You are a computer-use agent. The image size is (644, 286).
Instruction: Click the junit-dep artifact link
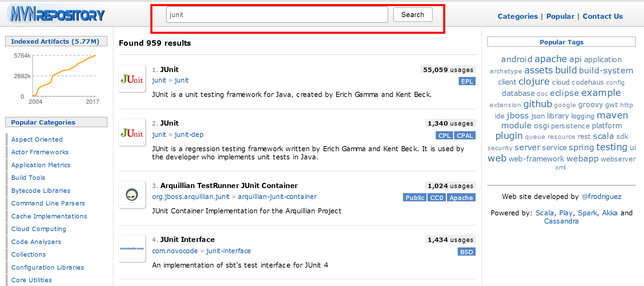point(189,134)
